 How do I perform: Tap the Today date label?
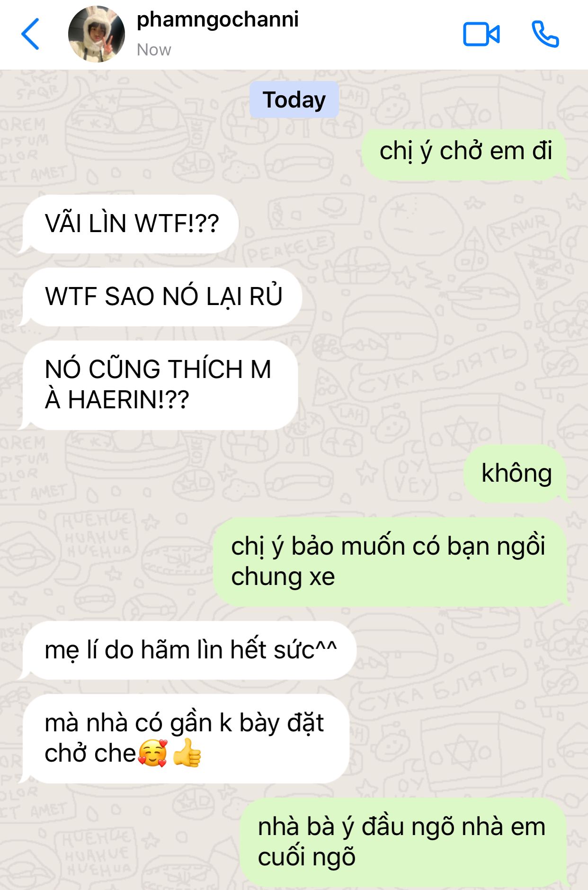[x=294, y=99]
